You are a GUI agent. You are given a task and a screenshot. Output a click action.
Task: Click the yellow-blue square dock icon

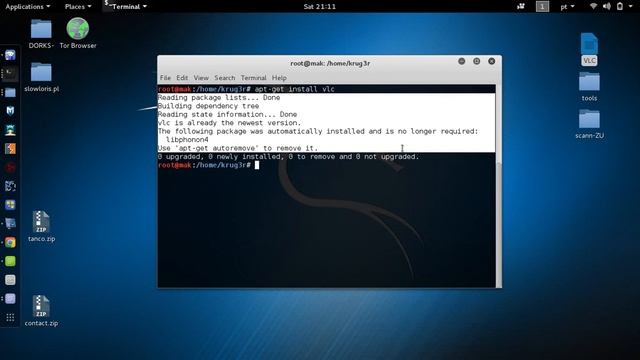(10, 205)
